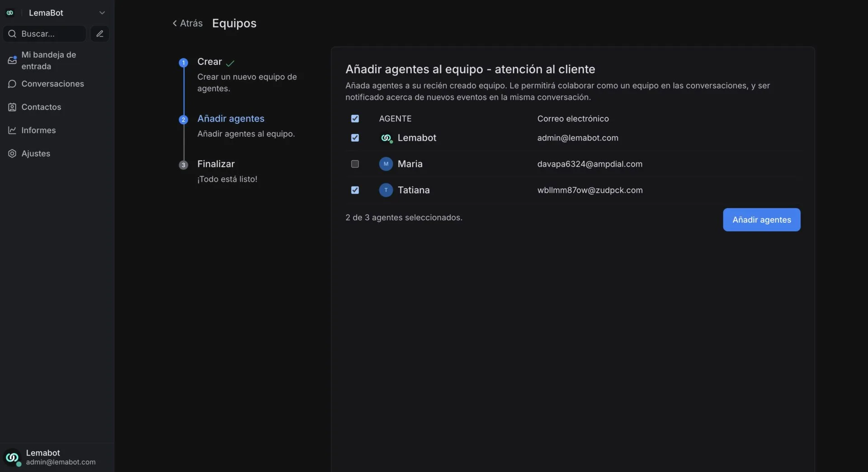Open Mi bandeja de entrada inbox icon
This screenshot has width=868, height=472.
click(x=12, y=60)
